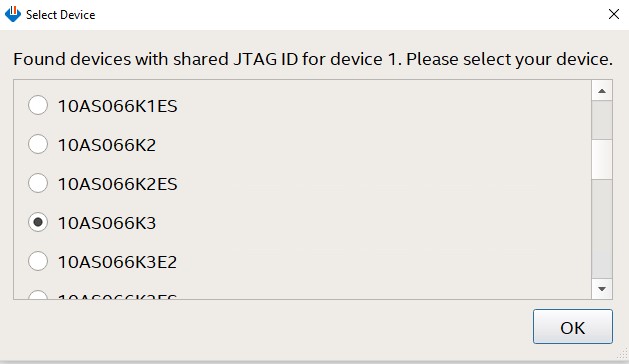Confirm selection with the OK button
The height and width of the screenshot is (364, 629).
click(x=573, y=327)
